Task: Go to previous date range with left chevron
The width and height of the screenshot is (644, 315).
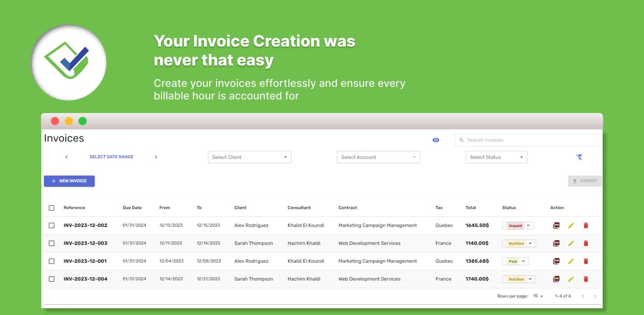Action: 66,157
